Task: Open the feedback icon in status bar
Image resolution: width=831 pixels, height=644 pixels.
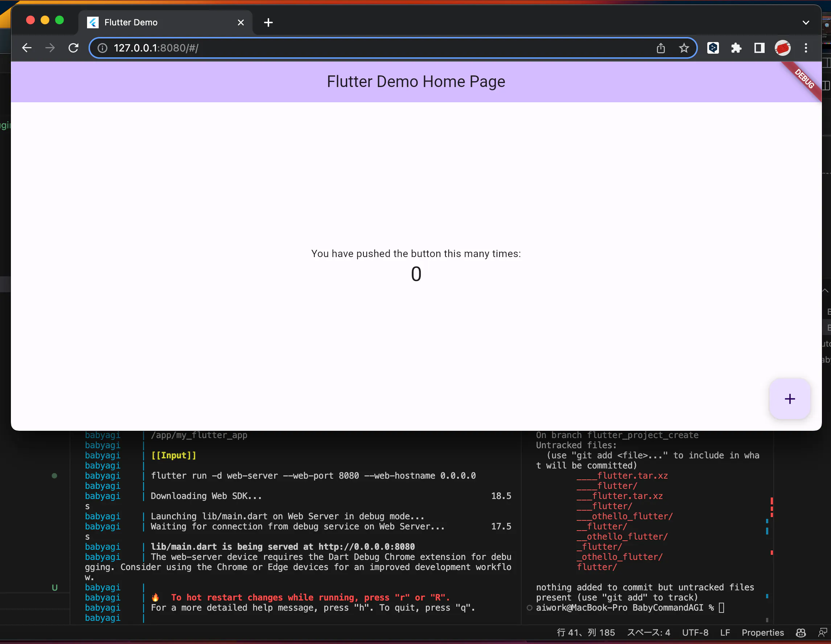Action: 823,633
